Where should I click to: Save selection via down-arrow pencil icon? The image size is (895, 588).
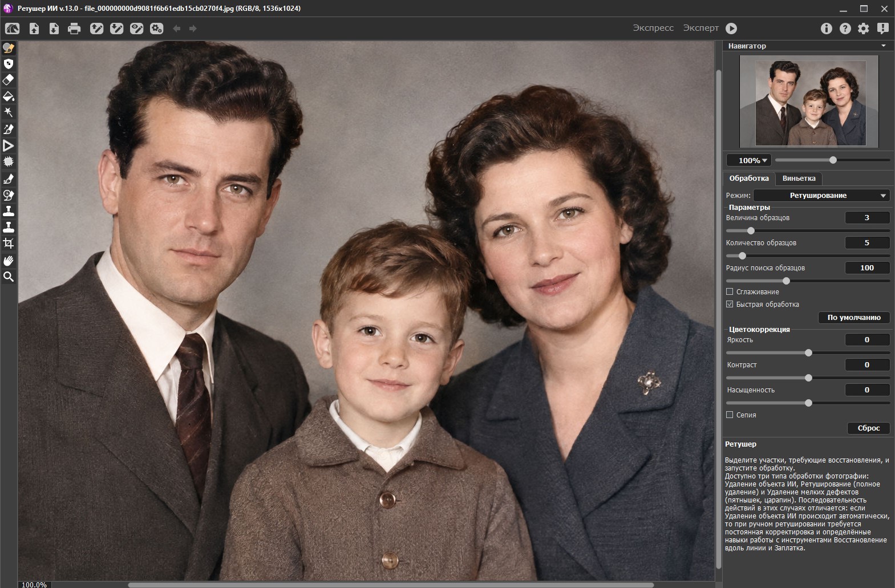116,29
